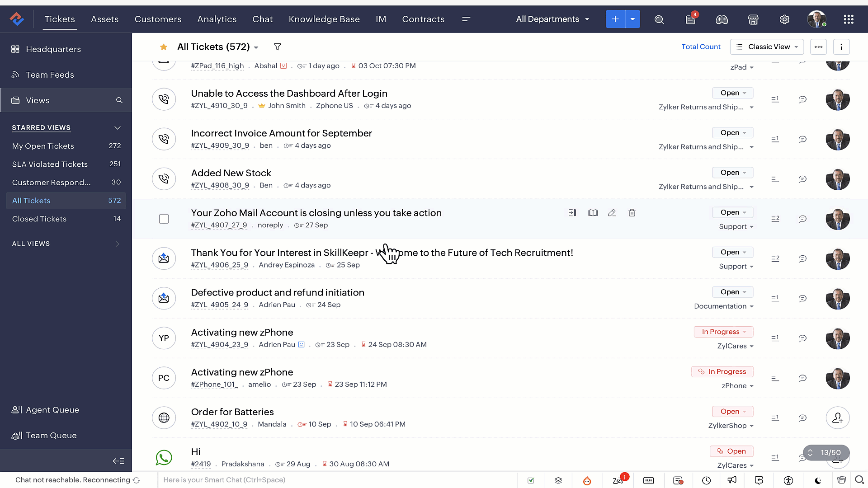Click the gamepad icon in top bar

722,19
